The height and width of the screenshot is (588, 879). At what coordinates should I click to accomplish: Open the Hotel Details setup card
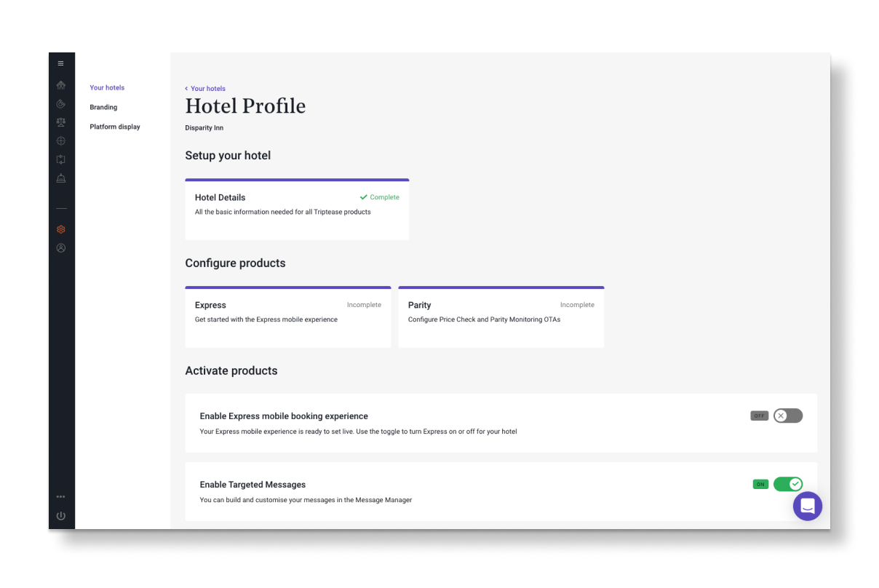tap(297, 210)
